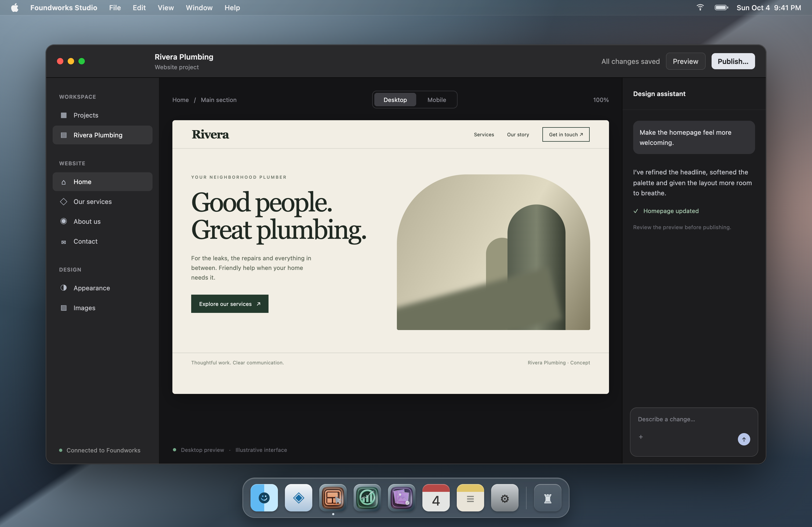Click the Services nav link on site
812x527 pixels.
[484, 135]
